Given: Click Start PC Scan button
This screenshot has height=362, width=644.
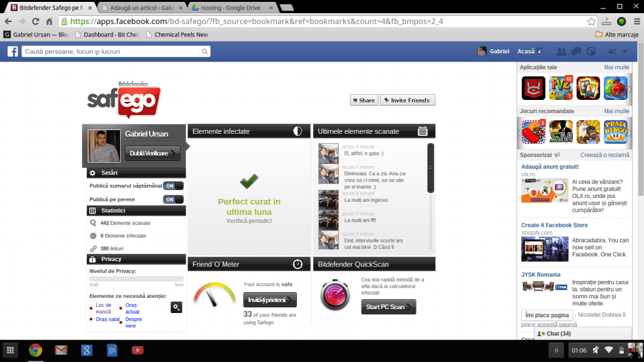Looking at the screenshot, I should coord(389,307).
